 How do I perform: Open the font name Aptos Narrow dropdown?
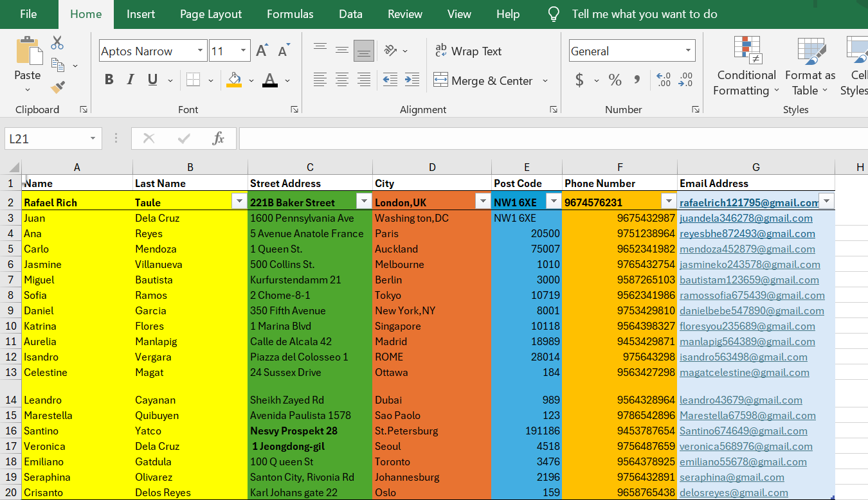click(200, 51)
